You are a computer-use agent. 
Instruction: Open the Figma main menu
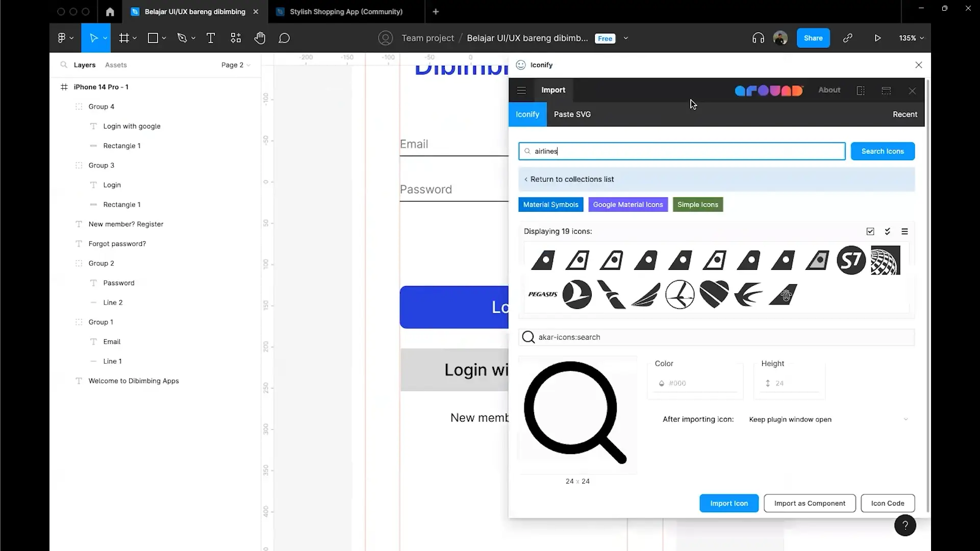pos(65,38)
